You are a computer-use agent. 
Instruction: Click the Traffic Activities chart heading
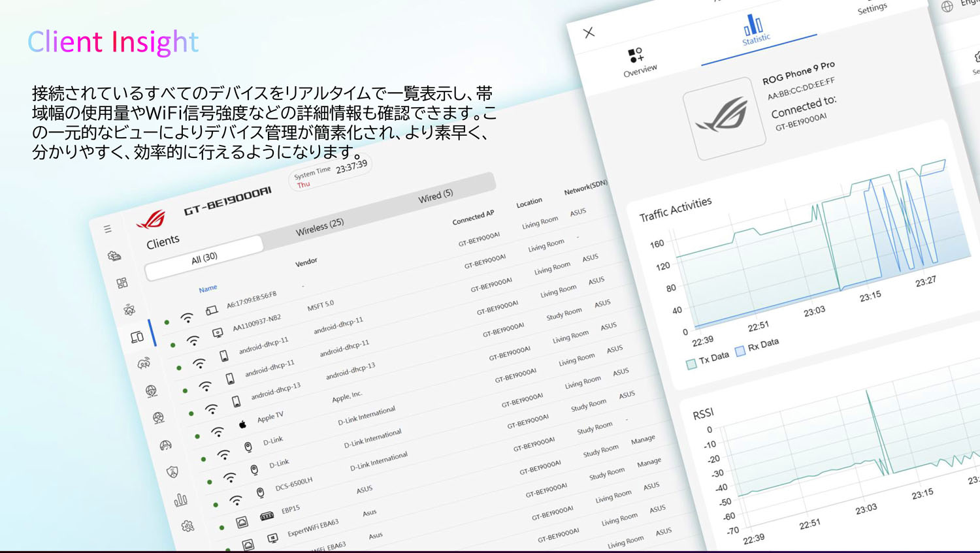tap(676, 210)
